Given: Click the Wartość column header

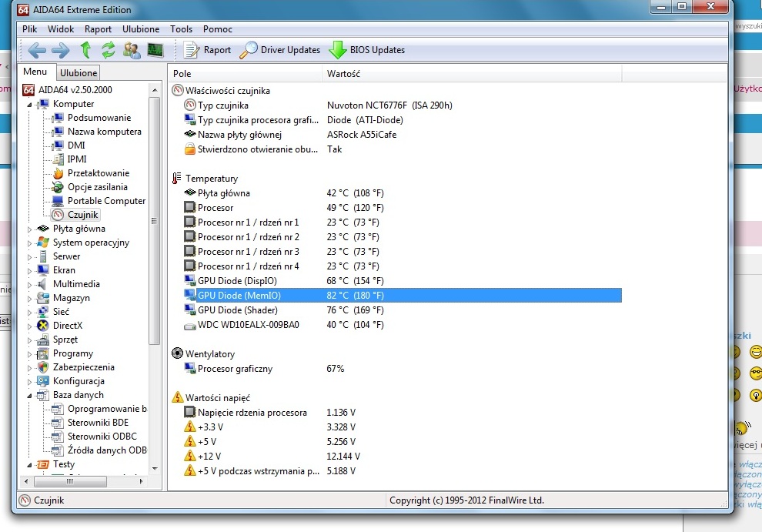Looking at the screenshot, I should coord(343,74).
